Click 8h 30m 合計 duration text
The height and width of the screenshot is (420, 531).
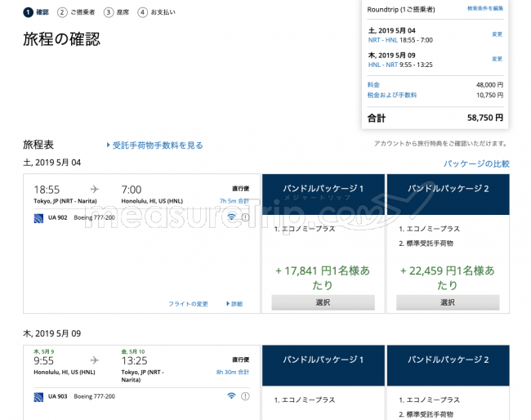tap(233, 372)
